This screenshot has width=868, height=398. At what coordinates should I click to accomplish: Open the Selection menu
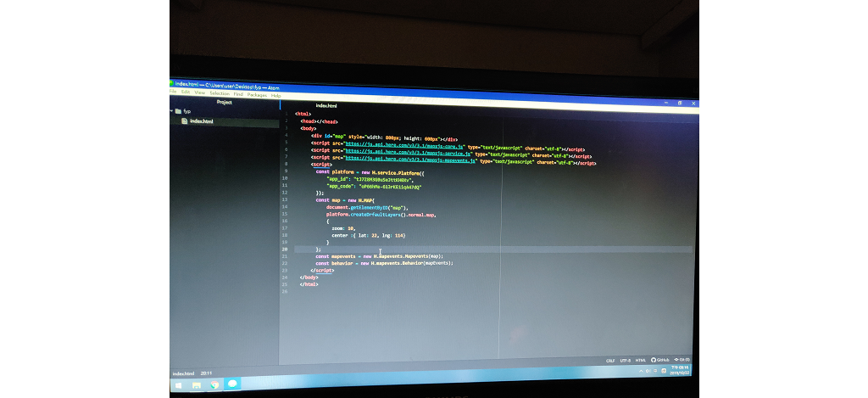point(220,93)
